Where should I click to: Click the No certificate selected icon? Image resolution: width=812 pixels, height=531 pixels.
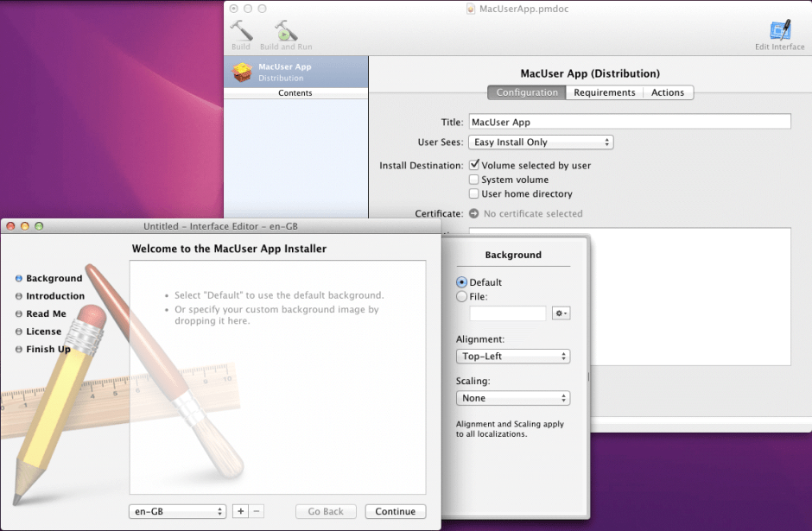pos(474,213)
